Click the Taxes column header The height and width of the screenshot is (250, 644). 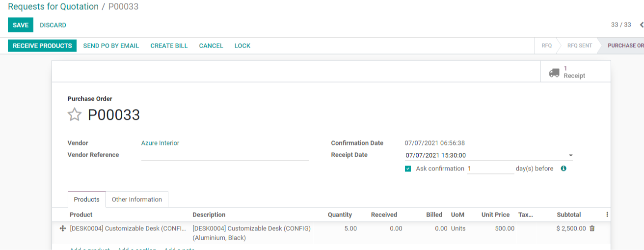click(526, 215)
